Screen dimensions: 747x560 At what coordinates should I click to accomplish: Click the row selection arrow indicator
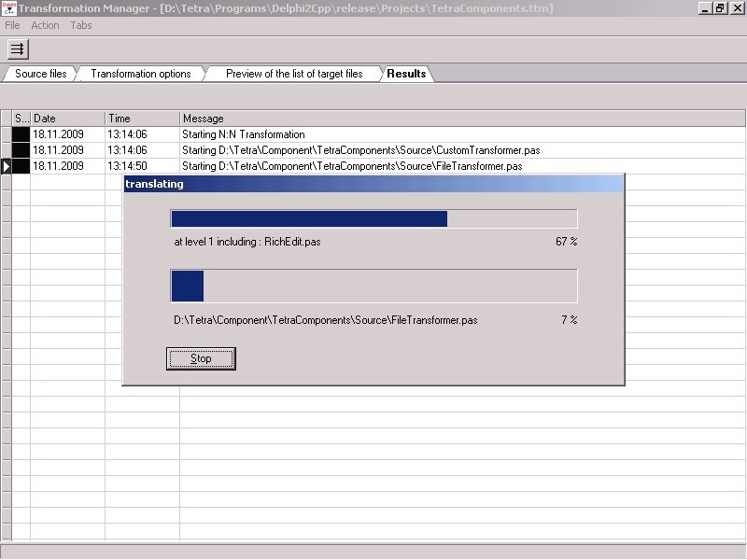click(x=5, y=166)
